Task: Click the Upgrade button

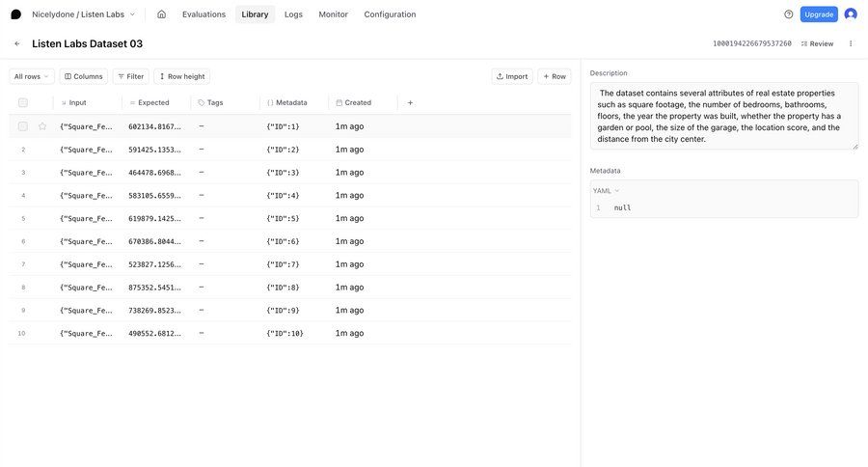Action: [819, 14]
